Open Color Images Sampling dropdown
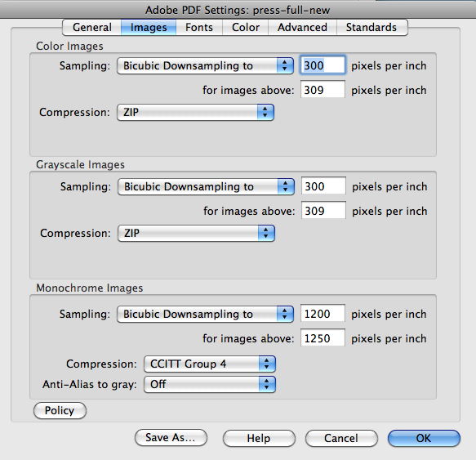476x460 pixels. [x=205, y=65]
